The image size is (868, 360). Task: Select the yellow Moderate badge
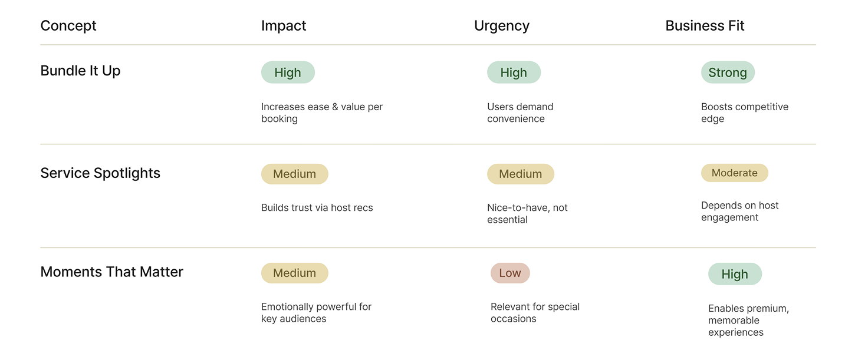[x=734, y=173]
